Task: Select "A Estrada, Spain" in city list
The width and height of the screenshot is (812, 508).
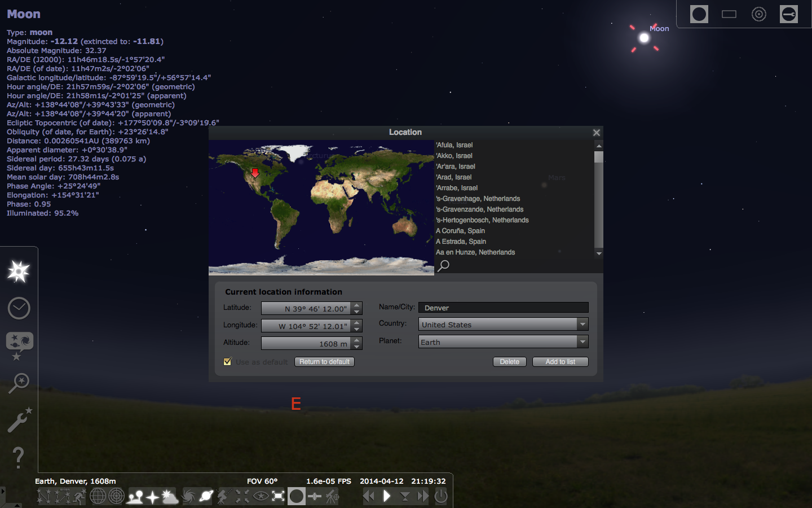Action: coord(461,242)
